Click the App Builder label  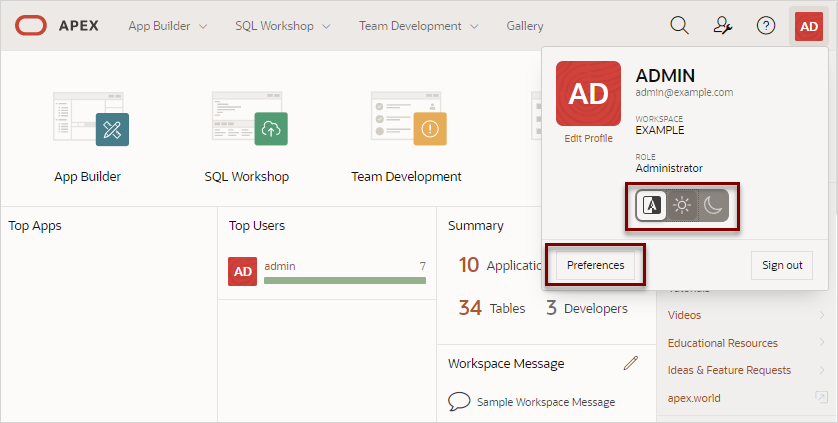click(x=88, y=176)
